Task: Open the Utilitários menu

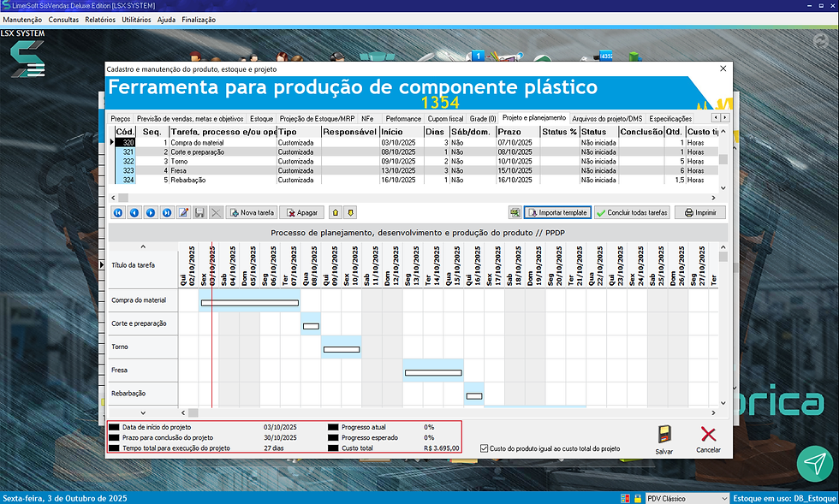Action: click(136, 20)
